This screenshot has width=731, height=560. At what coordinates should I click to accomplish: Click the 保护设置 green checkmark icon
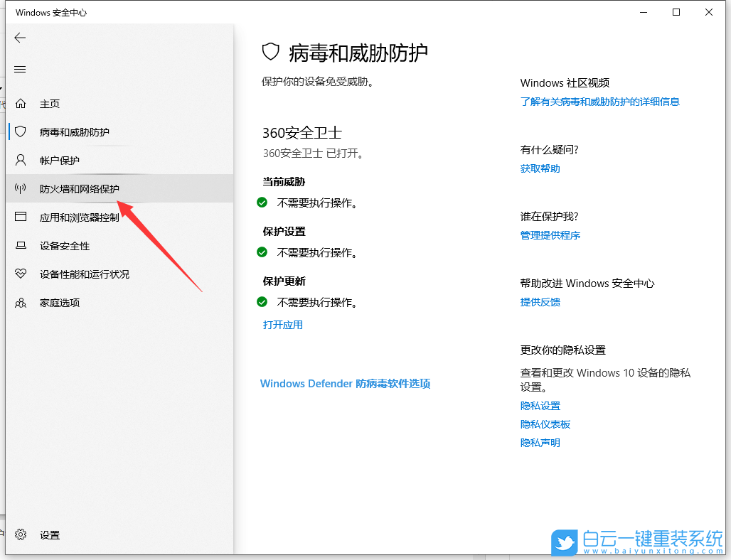click(263, 252)
